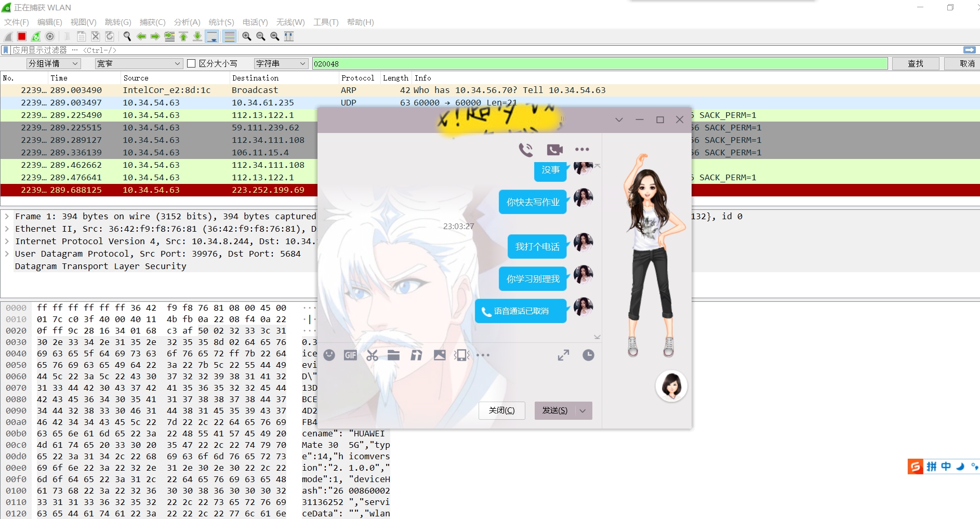The height and width of the screenshot is (519, 980).
Task: Click the search field containing 020048
Action: tap(600, 63)
